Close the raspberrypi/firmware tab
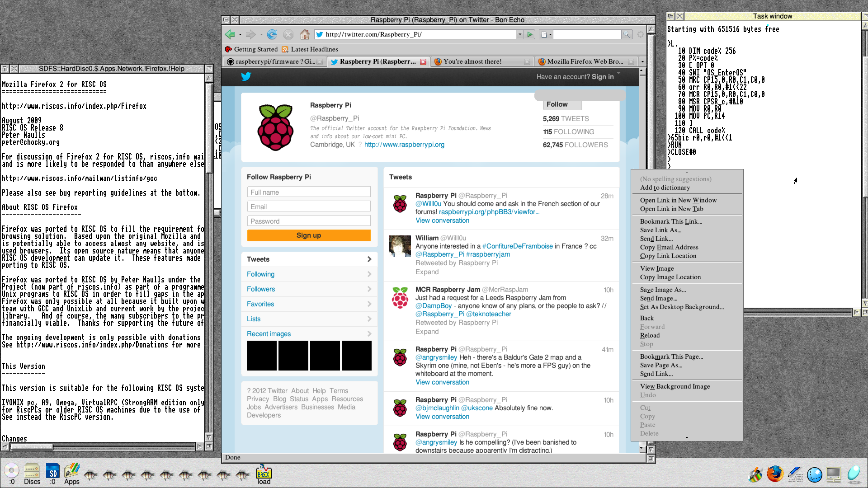Image resolution: width=868 pixels, height=488 pixels. [320, 62]
